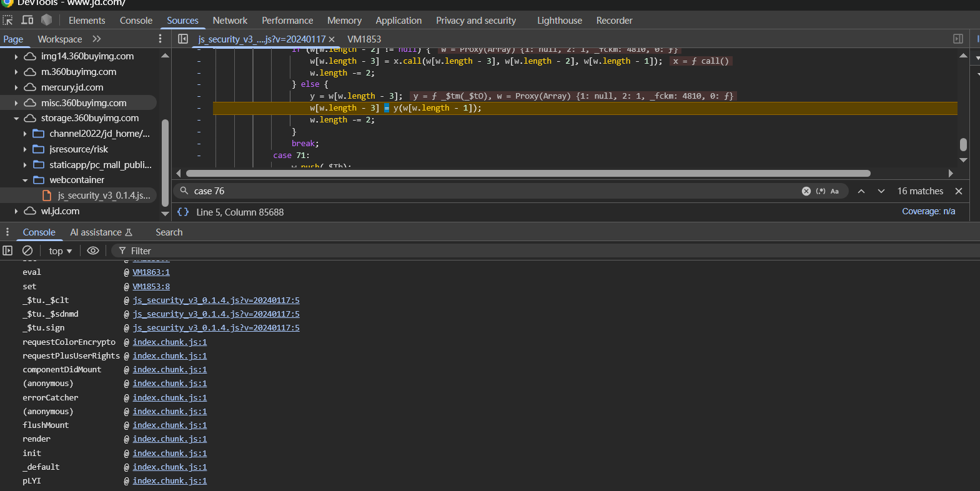Switch to the Network tab
Viewport: 980px width, 491px height.
tap(230, 21)
